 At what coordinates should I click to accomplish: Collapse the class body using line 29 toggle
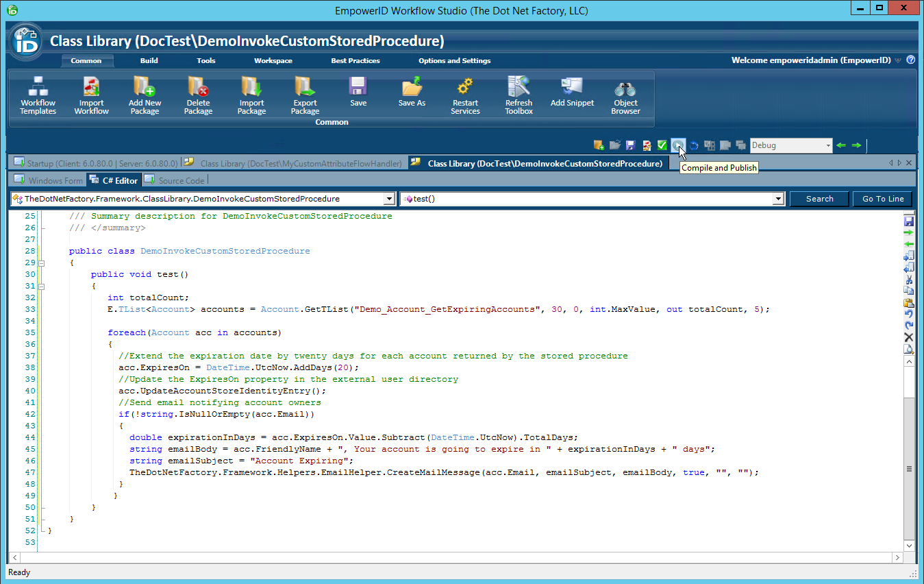coord(42,263)
